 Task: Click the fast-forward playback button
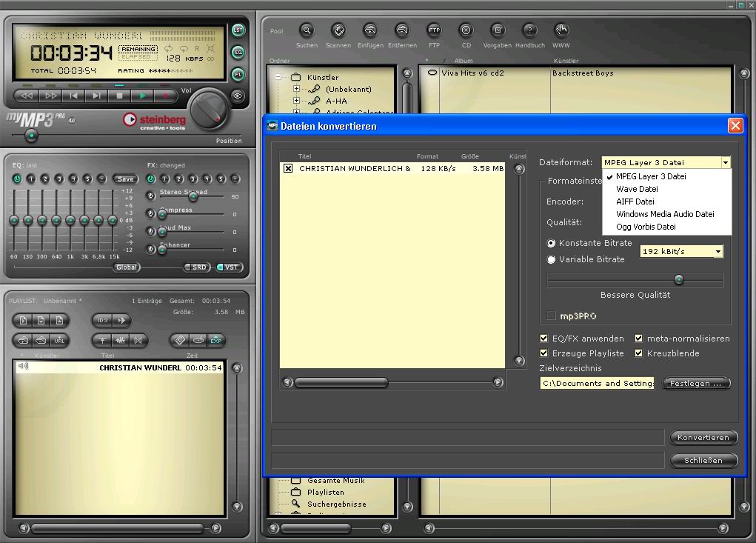coord(50,96)
